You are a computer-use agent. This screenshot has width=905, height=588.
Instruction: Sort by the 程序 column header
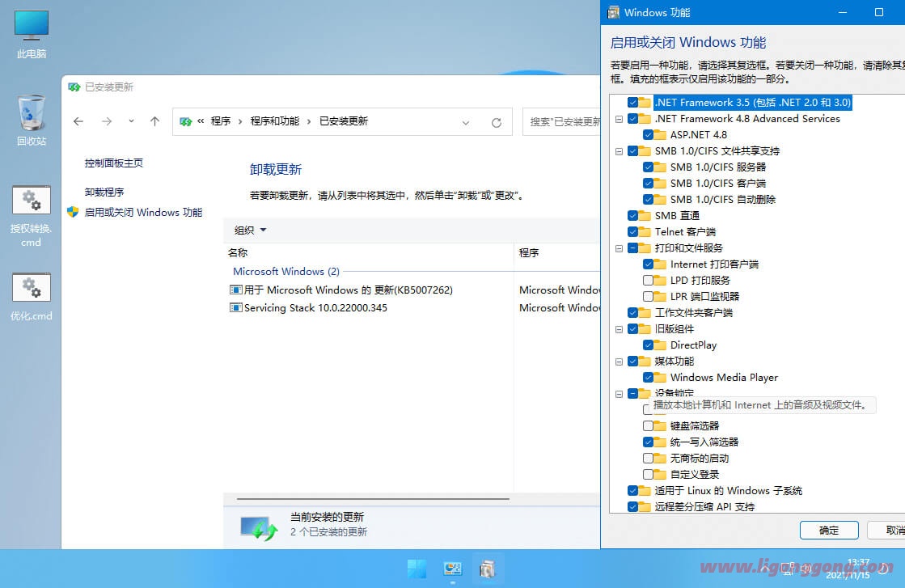(557, 252)
